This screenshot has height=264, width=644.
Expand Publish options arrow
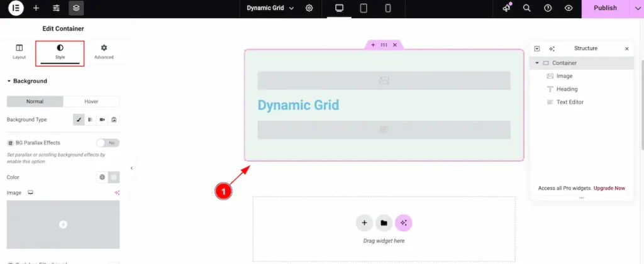(x=632, y=8)
